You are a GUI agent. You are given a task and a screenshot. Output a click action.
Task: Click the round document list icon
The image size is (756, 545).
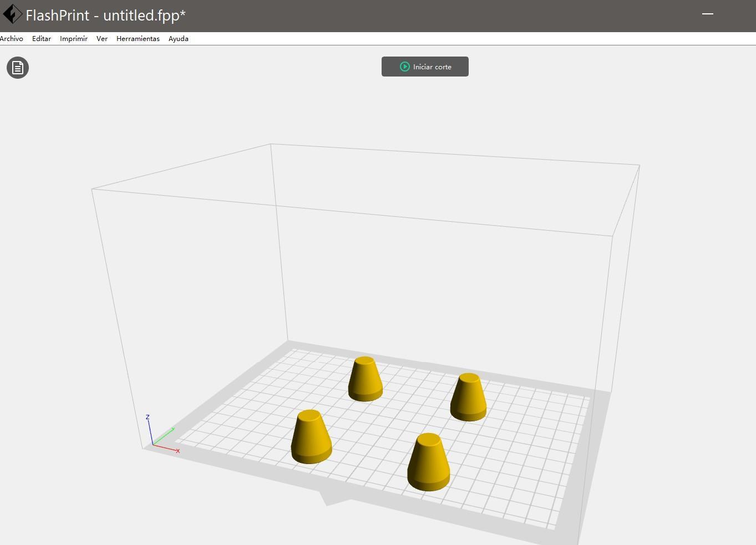coord(18,68)
